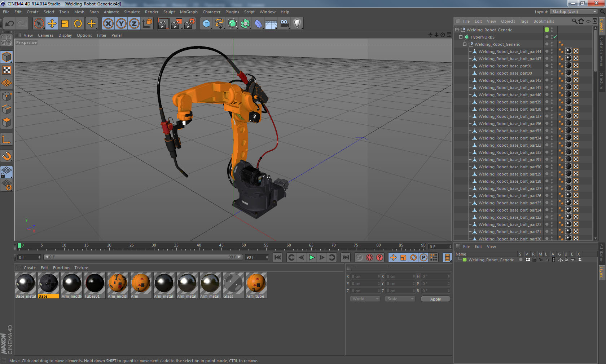606x364 pixels.
Task: Open the Sculpt menu
Action: [169, 12]
